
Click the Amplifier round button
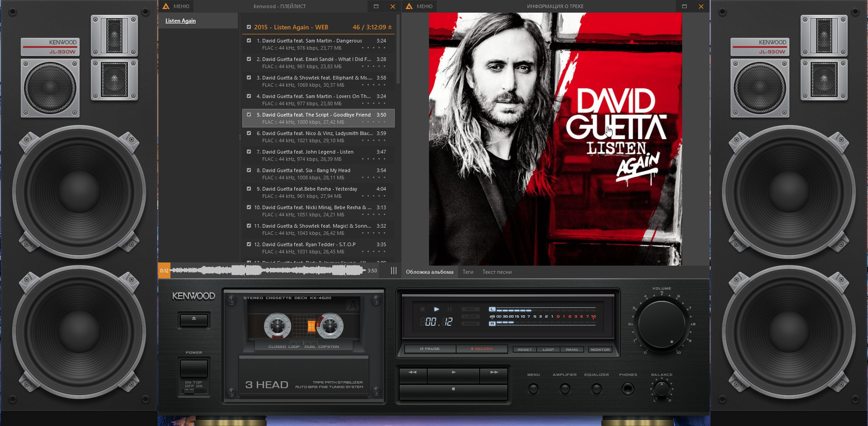(565, 389)
